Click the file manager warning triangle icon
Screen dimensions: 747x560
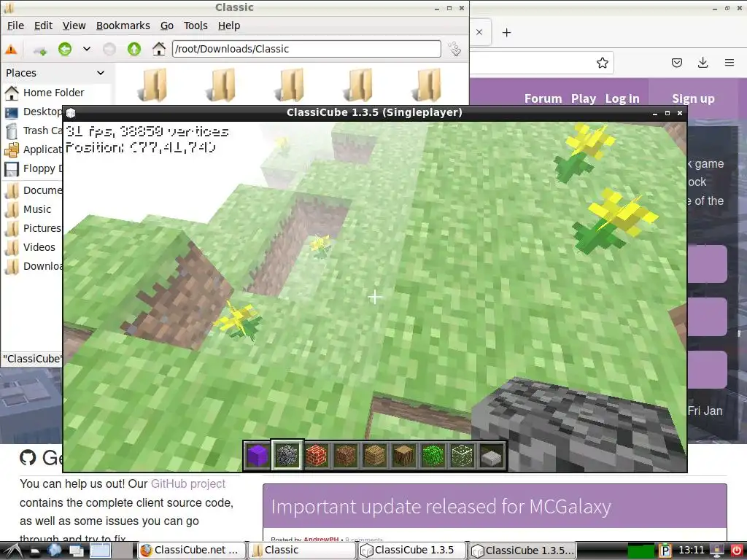(11, 49)
